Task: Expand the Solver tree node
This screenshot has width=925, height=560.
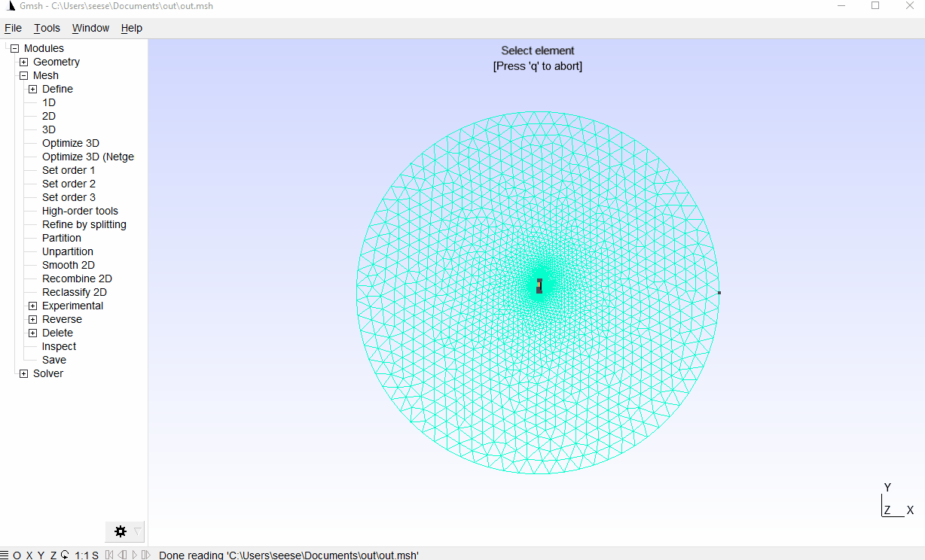Action: 23,373
